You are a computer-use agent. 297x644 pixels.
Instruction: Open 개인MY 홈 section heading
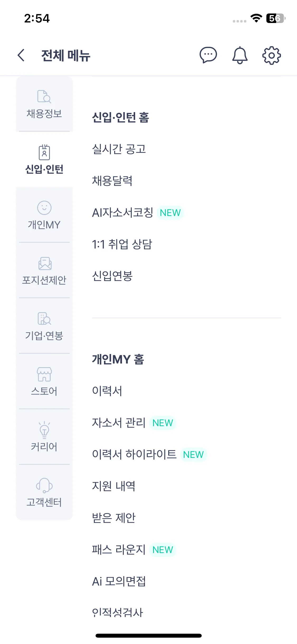tap(118, 360)
